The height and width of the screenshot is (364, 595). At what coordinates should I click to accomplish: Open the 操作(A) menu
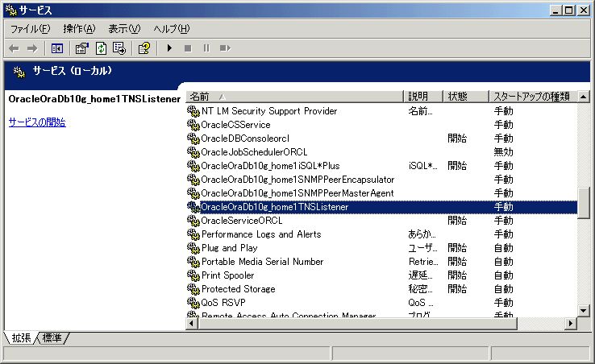pos(79,29)
